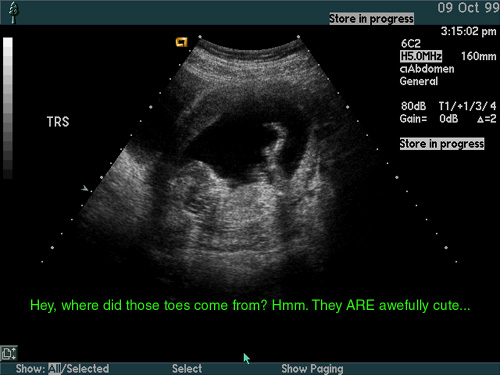
Task: Click the Gain= 0dB readout
Action: click(430, 119)
